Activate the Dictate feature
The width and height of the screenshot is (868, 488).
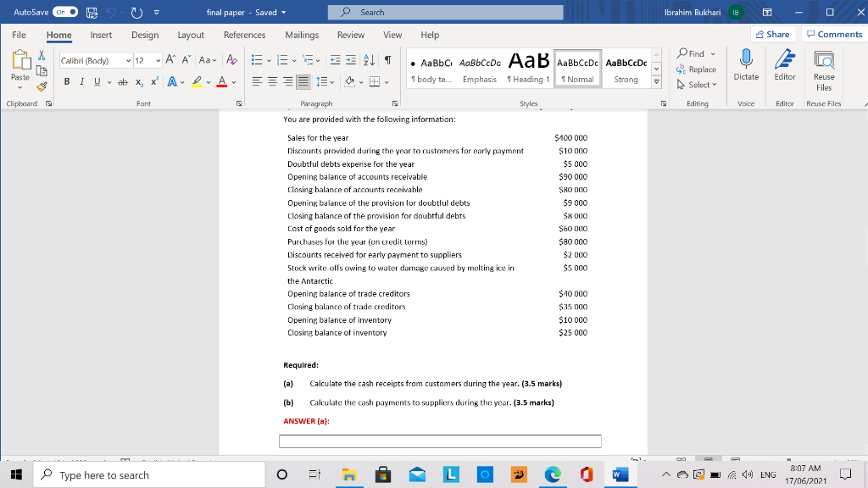[746, 68]
